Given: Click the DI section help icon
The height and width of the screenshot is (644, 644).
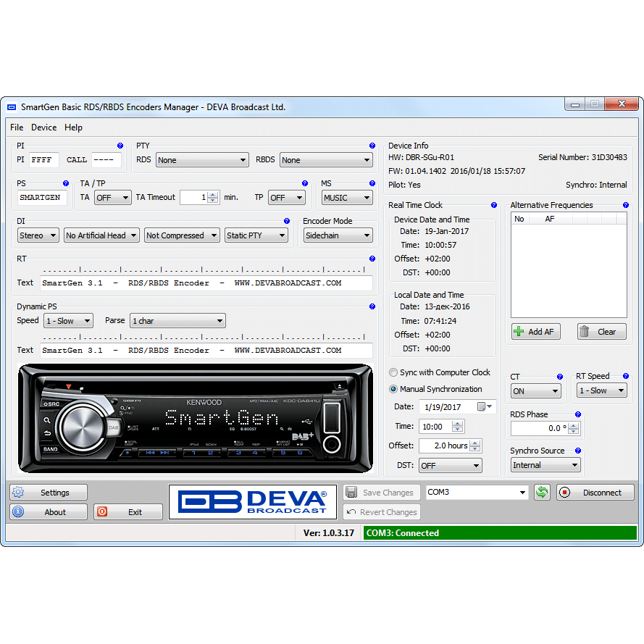Looking at the screenshot, I should (x=287, y=221).
